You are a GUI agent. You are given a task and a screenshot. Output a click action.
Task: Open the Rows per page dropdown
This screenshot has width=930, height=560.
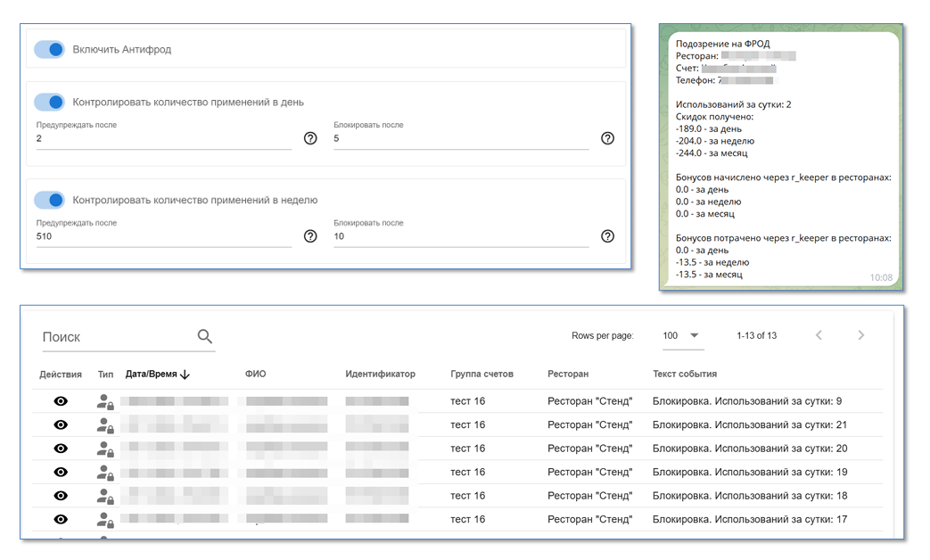pos(682,335)
